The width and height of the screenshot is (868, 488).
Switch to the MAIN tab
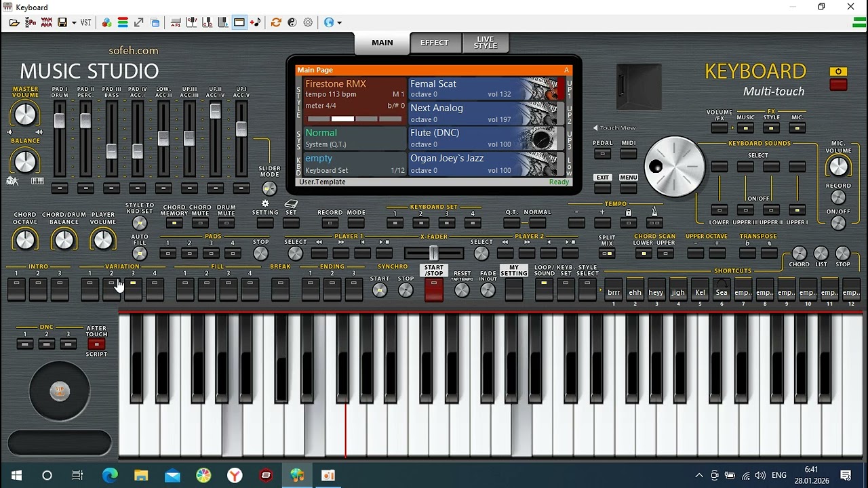click(x=382, y=43)
